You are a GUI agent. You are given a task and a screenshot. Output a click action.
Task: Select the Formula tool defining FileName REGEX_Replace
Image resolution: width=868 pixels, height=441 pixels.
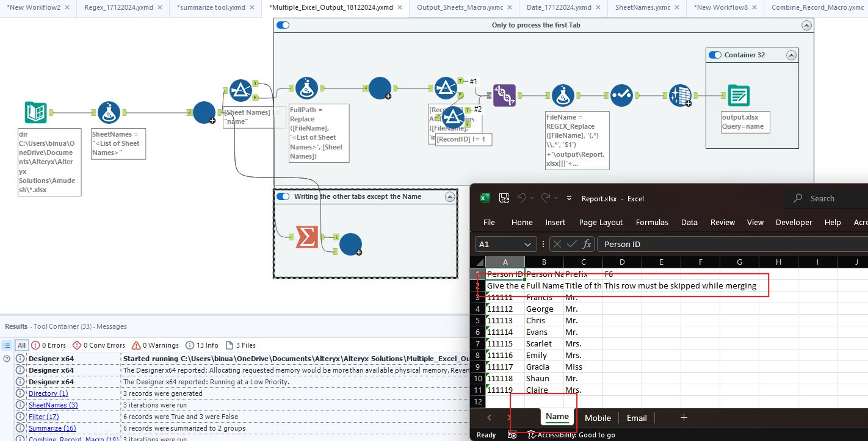click(562, 95)
